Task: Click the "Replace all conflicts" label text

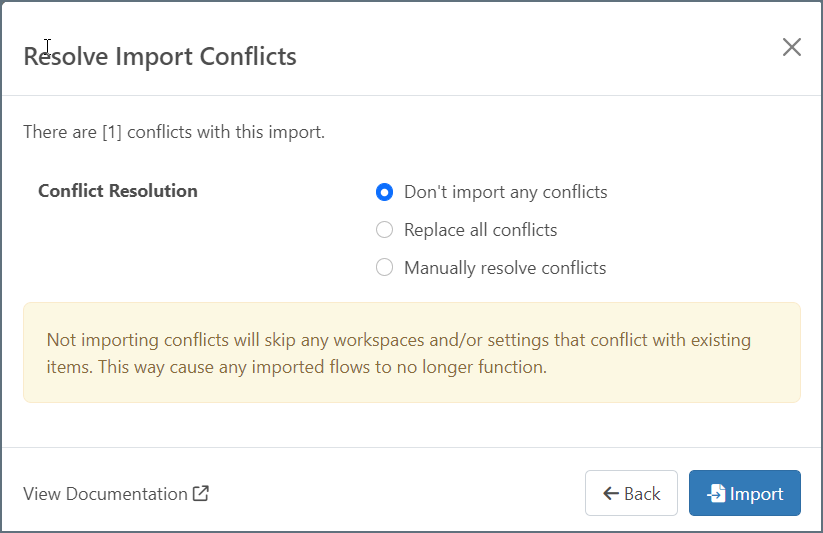Action: 480,230
